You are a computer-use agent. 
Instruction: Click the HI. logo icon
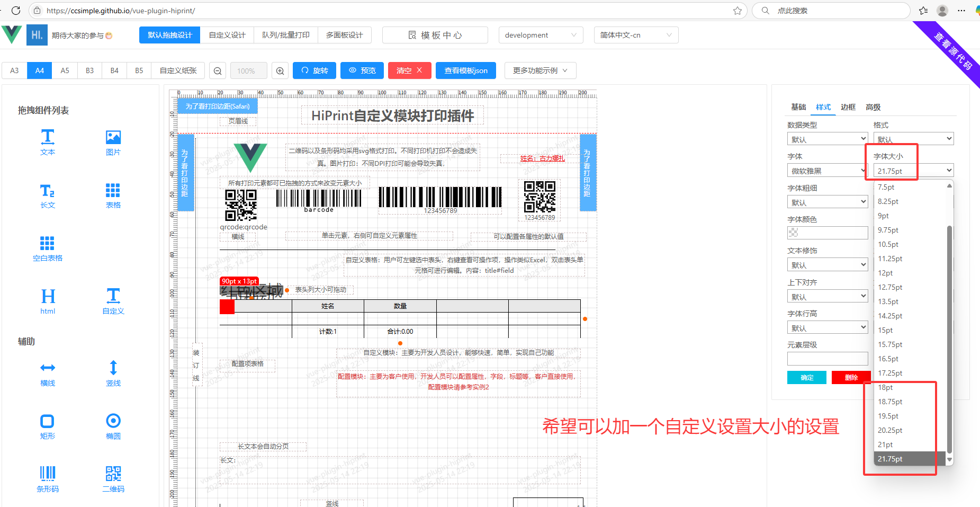point(37,35)
